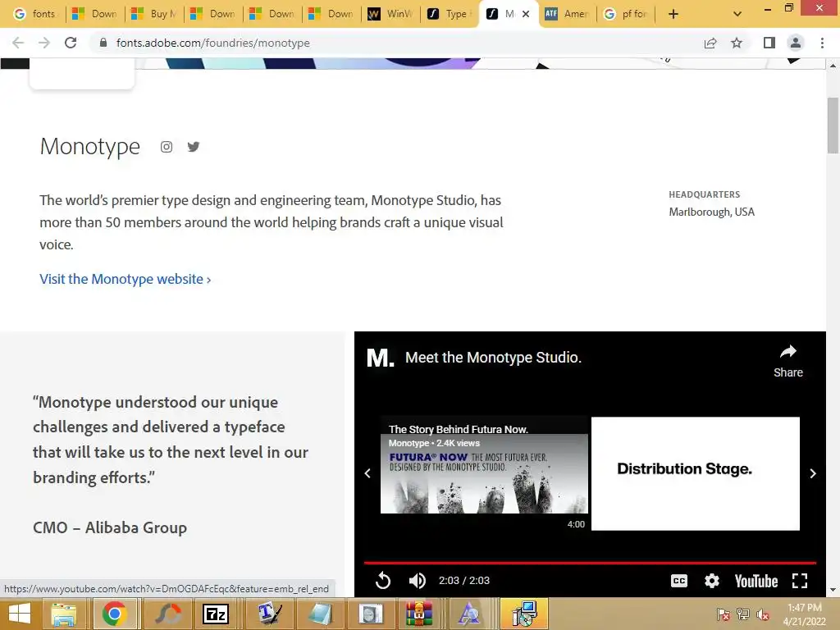This screenshot has height=630, width=840.
Task: Close the active Monotype tab
Action: [526, 15]
